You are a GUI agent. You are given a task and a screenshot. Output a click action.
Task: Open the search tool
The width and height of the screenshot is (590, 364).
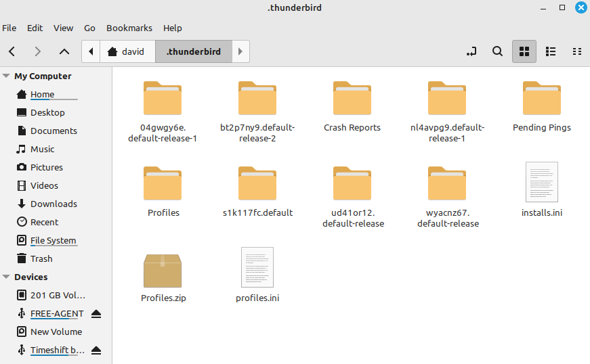coord(497,51)
